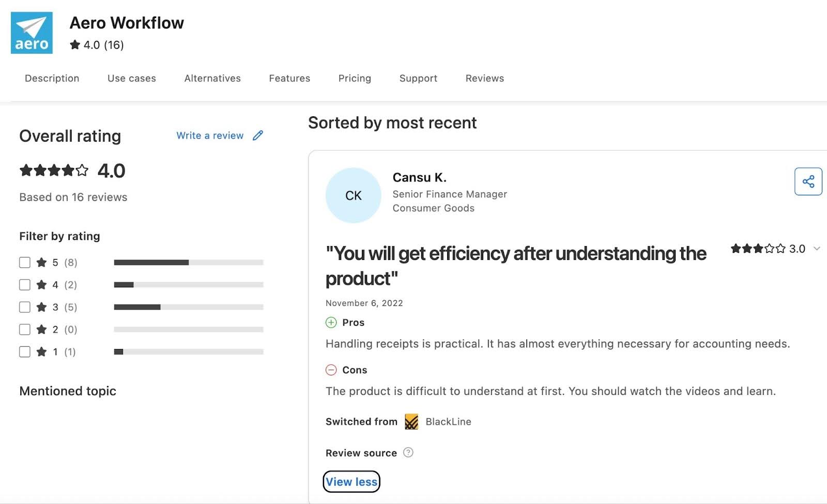This screenshot has width=827, height=504.
Task: Click the Aero Workflow logo icon
Action: point(31,32)
